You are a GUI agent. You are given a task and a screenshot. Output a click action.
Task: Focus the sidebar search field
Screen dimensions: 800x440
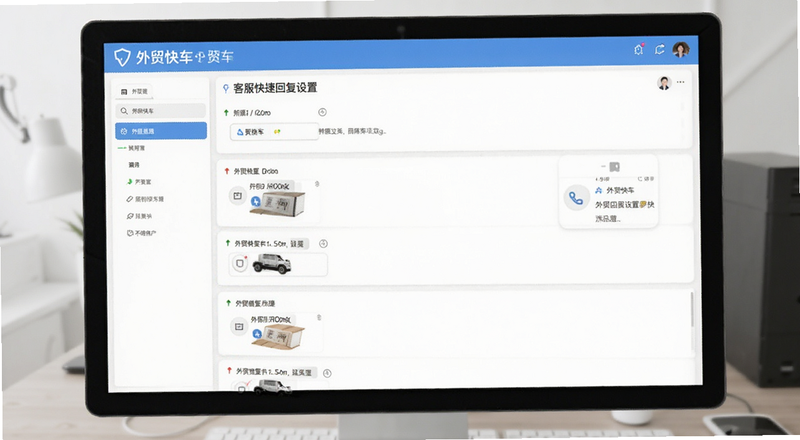tap(161, 111)
